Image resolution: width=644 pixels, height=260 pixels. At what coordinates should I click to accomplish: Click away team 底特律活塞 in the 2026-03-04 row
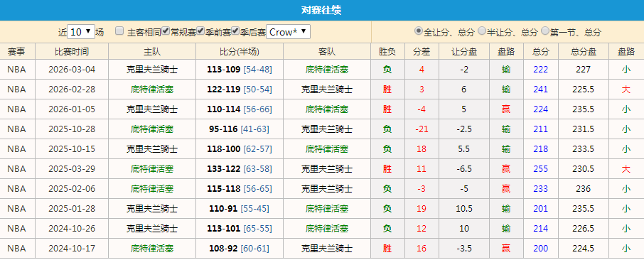[327, 70]
